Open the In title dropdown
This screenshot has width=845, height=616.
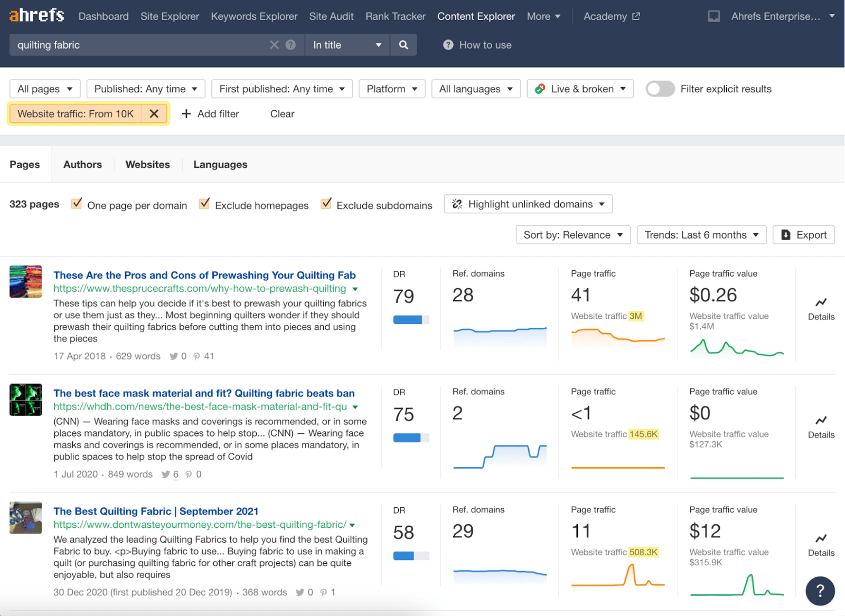click(346, 45)
